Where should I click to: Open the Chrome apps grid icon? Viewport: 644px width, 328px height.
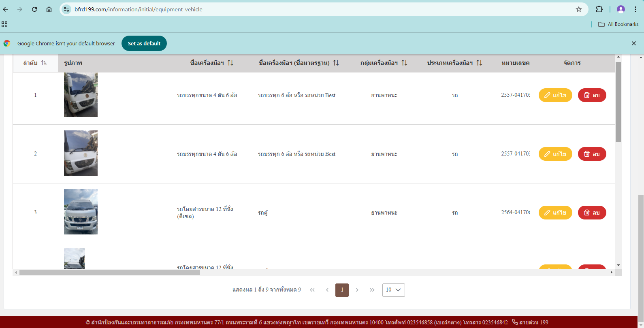pos(5,24)
